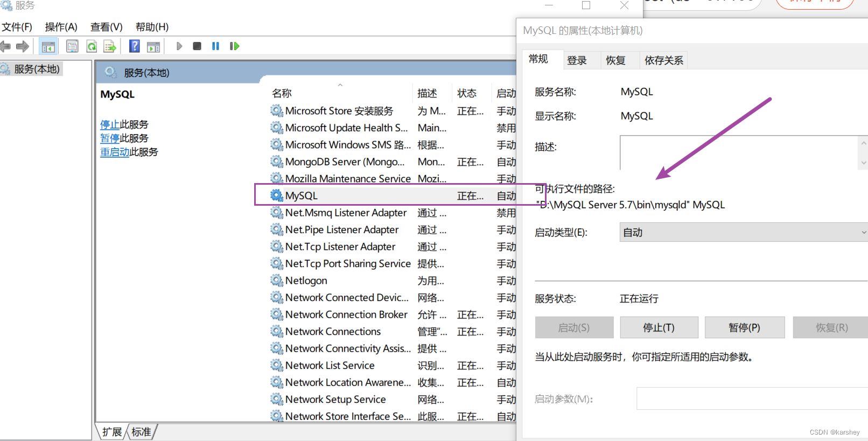Click the 停止 this service link

[110, 124]
